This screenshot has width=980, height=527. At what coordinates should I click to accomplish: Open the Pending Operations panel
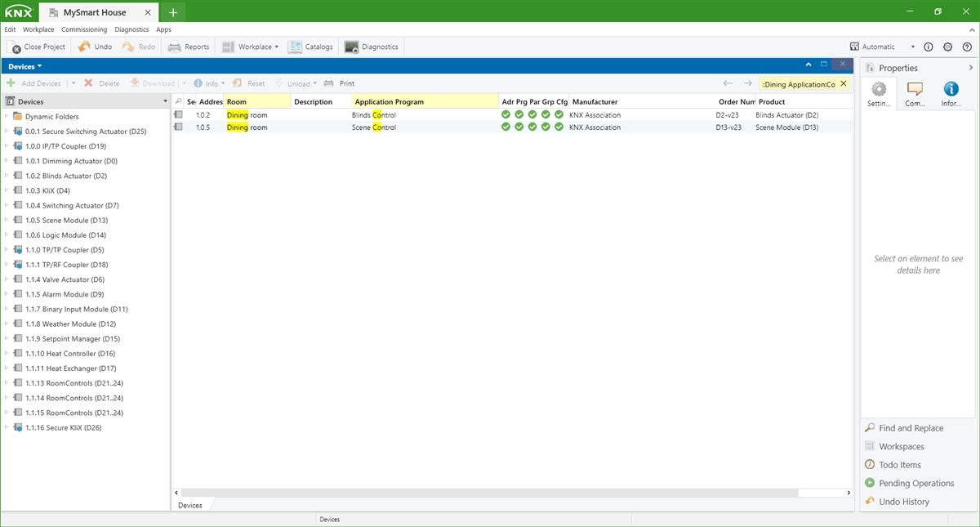point(915,484)
